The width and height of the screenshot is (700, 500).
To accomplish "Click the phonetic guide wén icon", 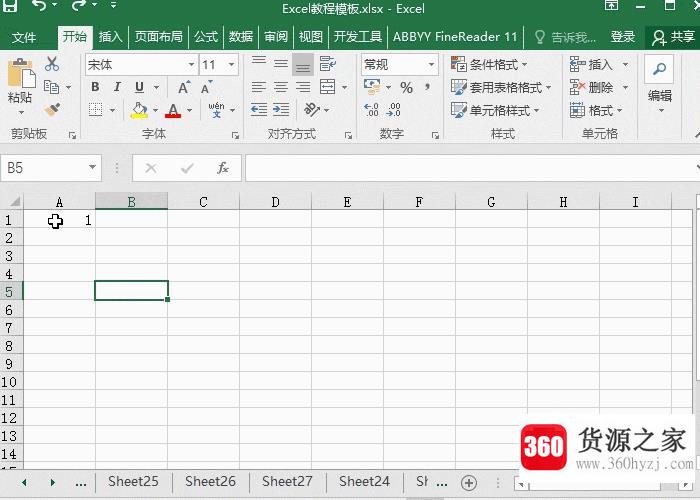I will (x=217, y=109).
